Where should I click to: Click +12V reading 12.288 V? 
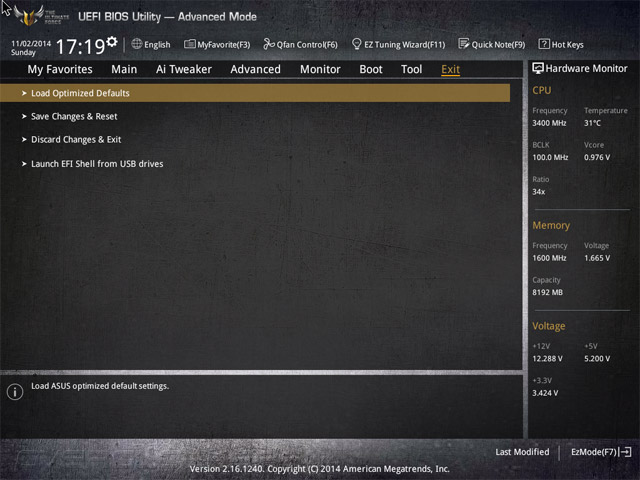coord(547,358)
